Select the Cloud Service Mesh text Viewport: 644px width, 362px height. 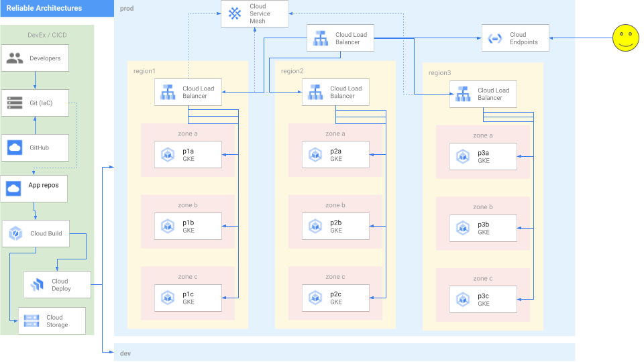point(260,13)
